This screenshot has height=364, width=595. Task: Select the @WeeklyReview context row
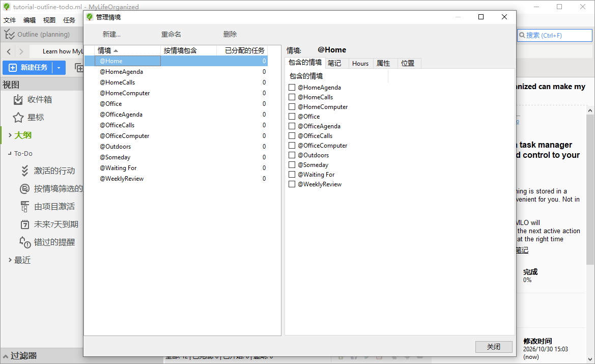click(176, 179)
